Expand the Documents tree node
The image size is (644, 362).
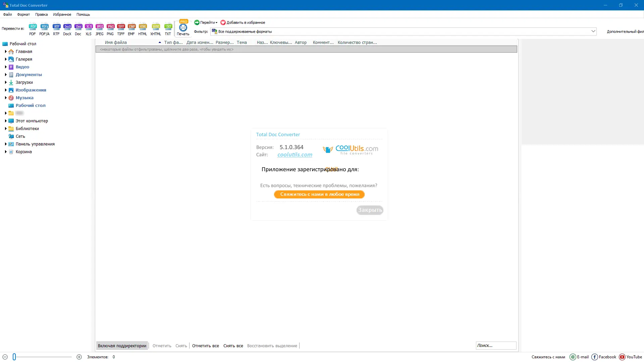(6, 75)
